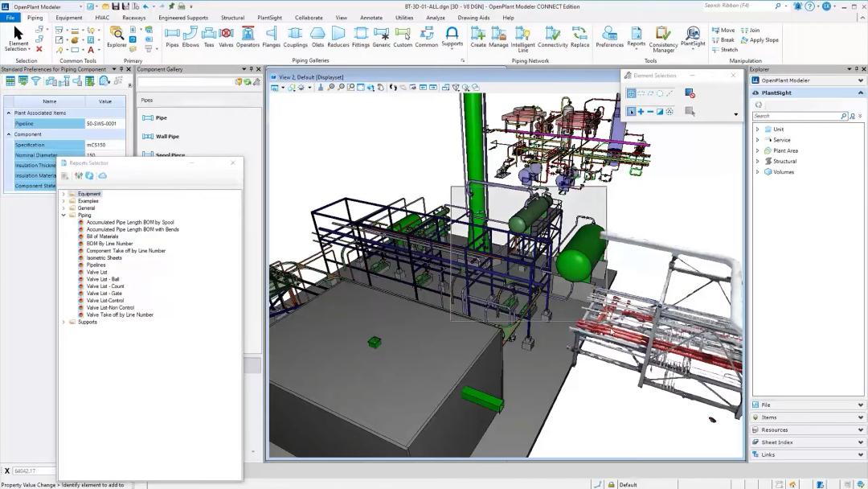Click the Pipeline value 50-SWS-0001
Screen dimensions: 868x489
[x=105, y=124]
